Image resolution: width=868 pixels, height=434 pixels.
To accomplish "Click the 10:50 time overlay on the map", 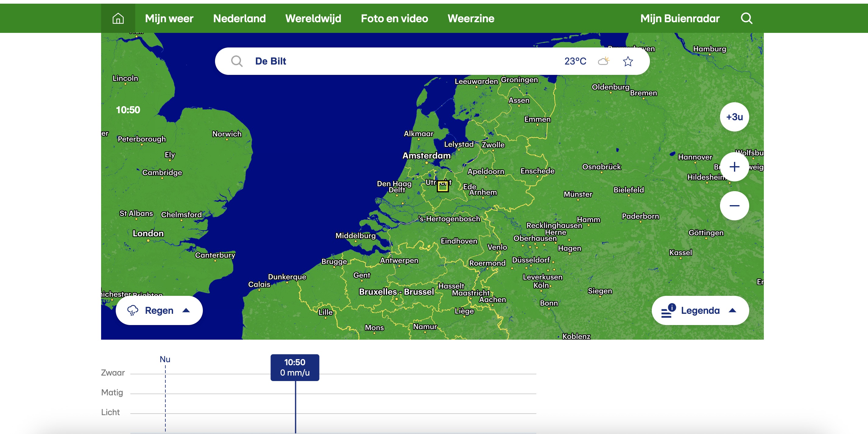I will [128, 110].
